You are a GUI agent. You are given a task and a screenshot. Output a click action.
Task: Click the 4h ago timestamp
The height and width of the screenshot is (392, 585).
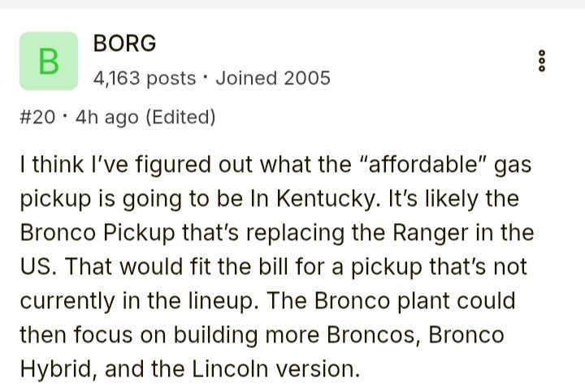[x=106, y=118]
